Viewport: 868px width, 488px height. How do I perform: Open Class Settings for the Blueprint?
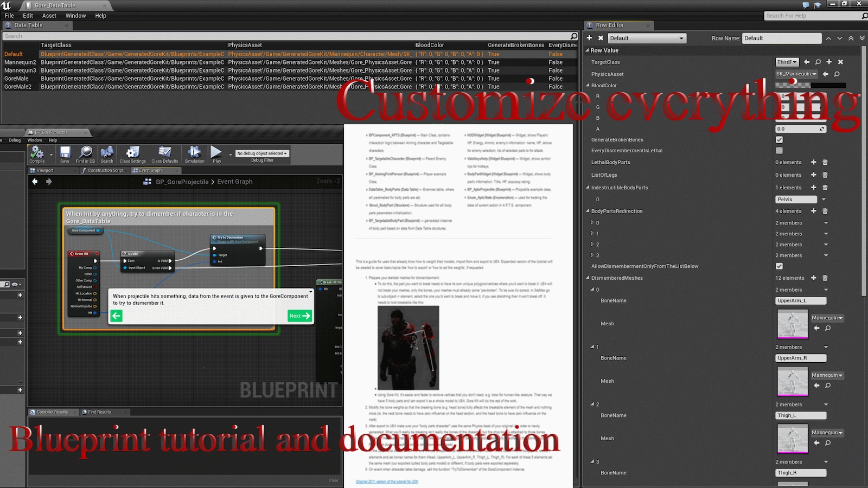[x=132, y=154]
